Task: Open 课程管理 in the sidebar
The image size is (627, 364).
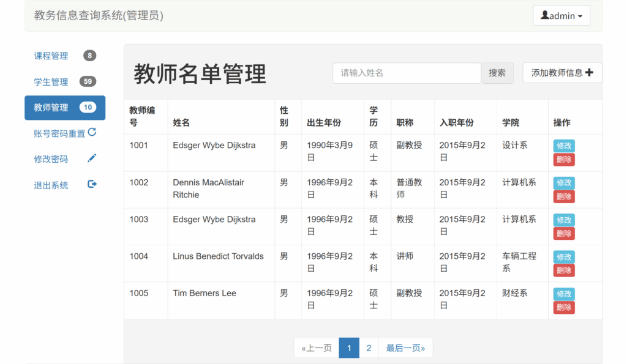Action: click(x=51, y=56)
